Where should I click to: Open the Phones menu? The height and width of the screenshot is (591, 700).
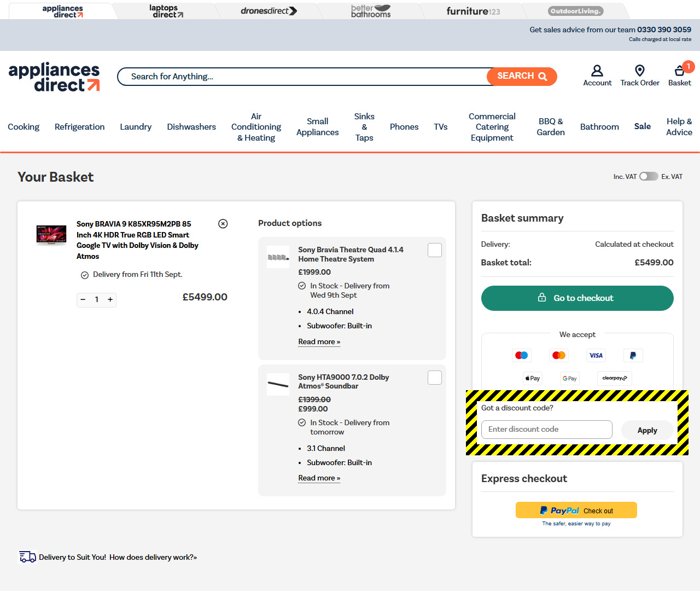coord(404,127)
